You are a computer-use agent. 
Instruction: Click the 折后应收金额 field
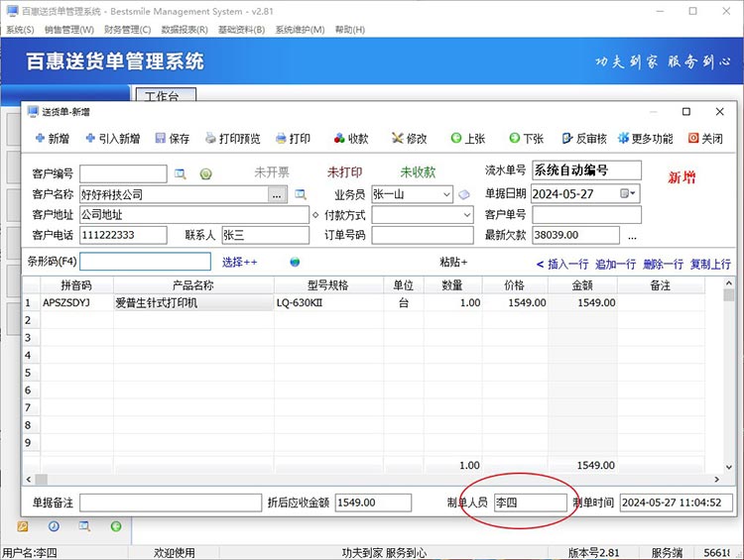click(373, 503)
